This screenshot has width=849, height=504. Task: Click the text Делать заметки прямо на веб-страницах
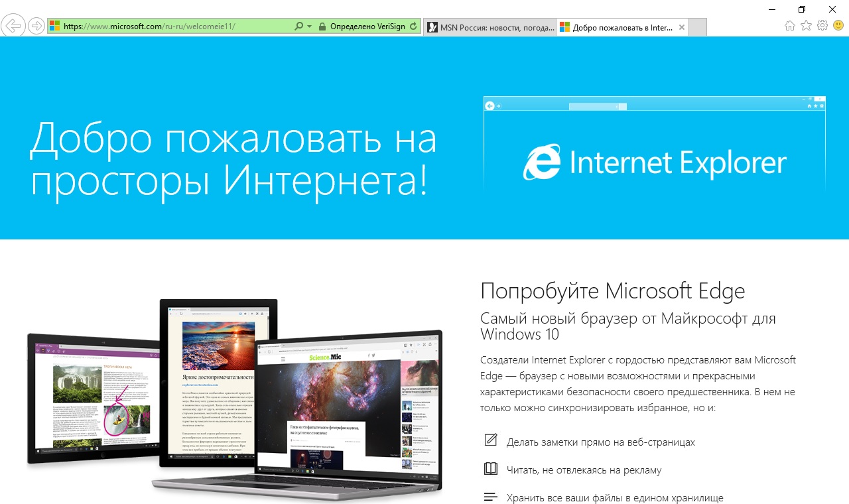click(x=601, y=442)
